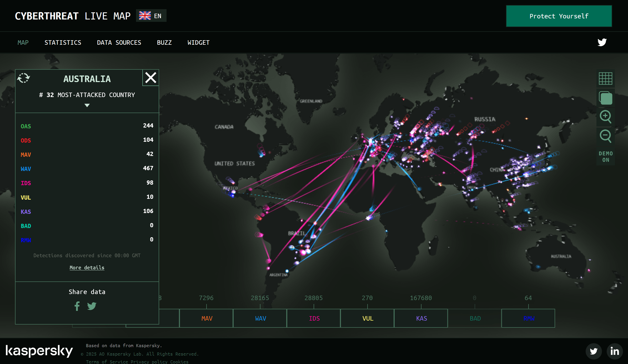Image resolution: width=628 pixels, height=364 pixels.
Task: Select the BAD row in Australia panel
Action: click(87, 226)
